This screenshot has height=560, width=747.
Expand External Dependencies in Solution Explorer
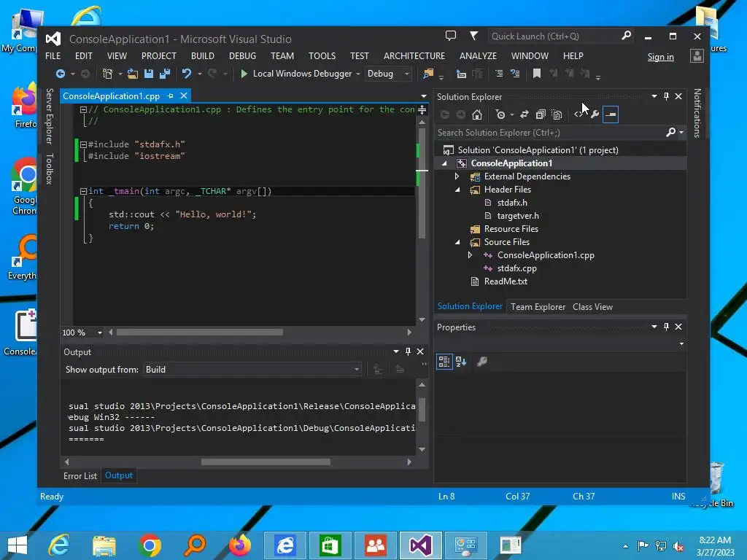pyautogui.click(x=457, y=176)
